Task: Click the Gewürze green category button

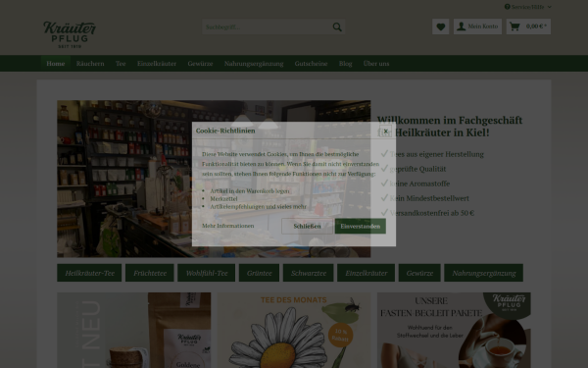Action: (x=419, y=273)
